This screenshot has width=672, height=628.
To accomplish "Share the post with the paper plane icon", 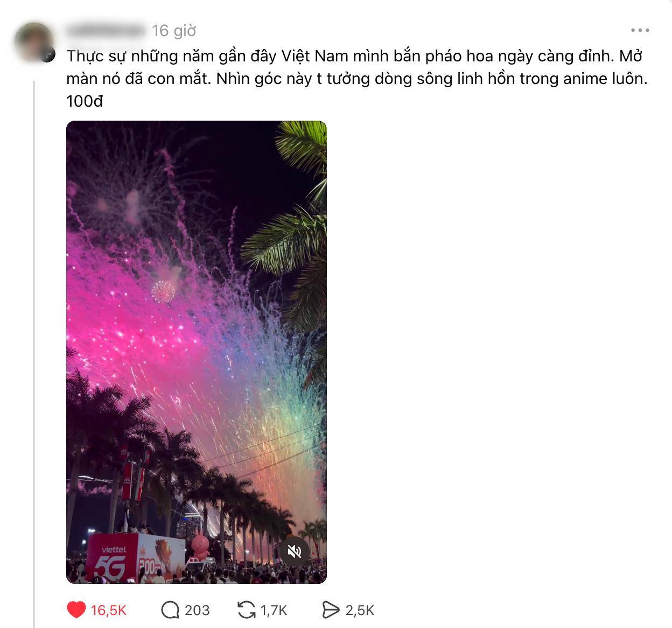I will click(x=330, y=610).
